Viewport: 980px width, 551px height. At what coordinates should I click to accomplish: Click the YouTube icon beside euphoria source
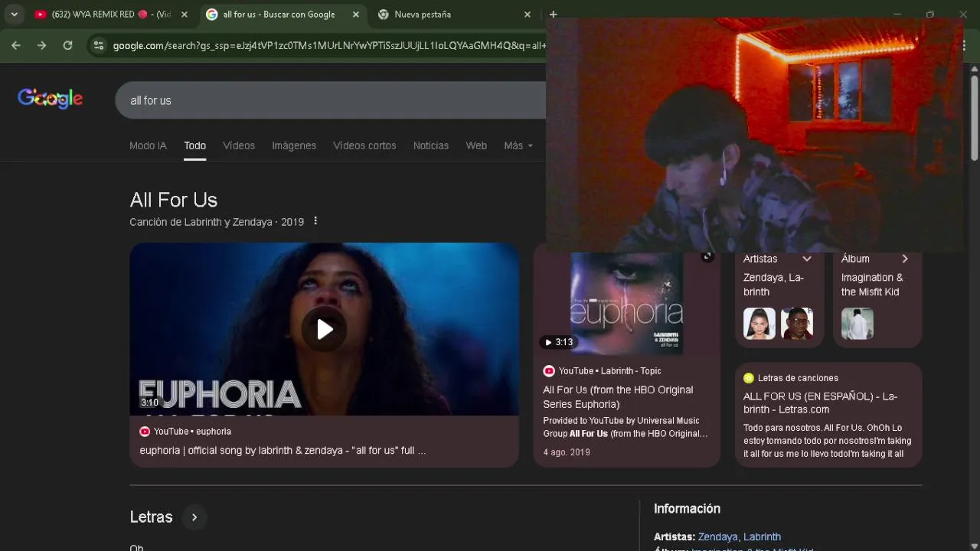[x=145, y=432]
